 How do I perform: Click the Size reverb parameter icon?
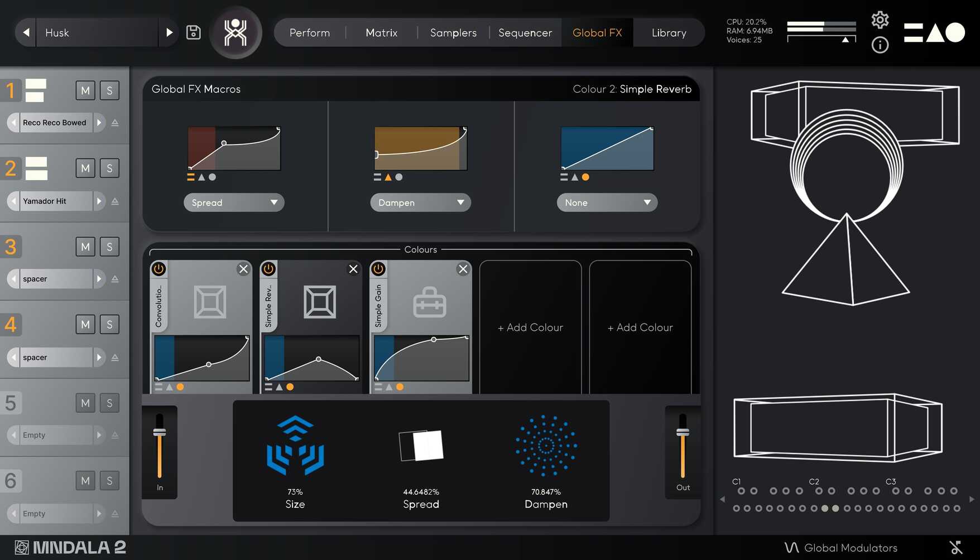295,445
